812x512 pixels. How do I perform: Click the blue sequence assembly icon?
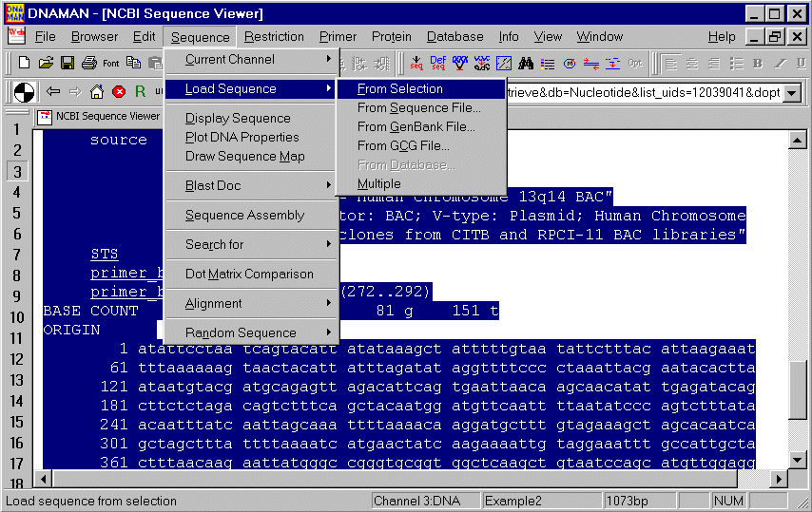pyautogui.click(x=612, y=63)
